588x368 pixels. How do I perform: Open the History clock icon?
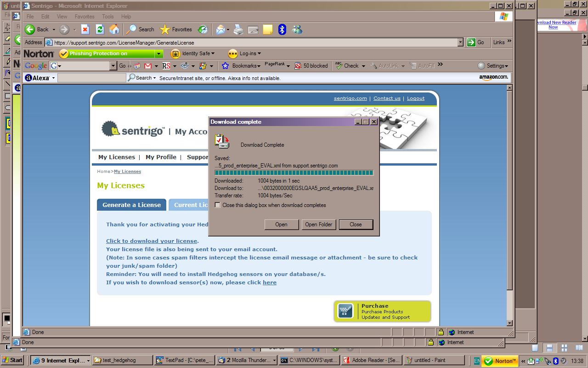click(203, 29)
